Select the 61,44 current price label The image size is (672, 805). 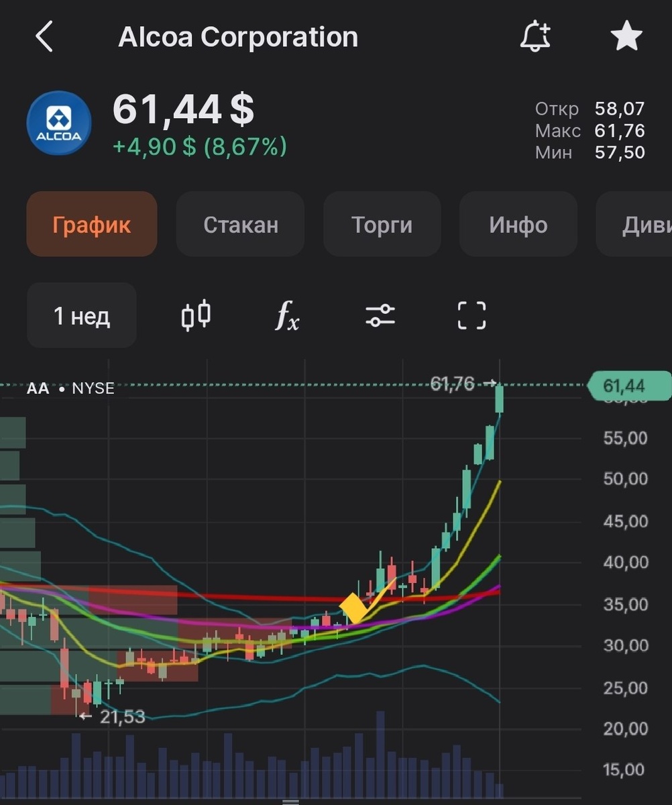click(x=628, y=386)
